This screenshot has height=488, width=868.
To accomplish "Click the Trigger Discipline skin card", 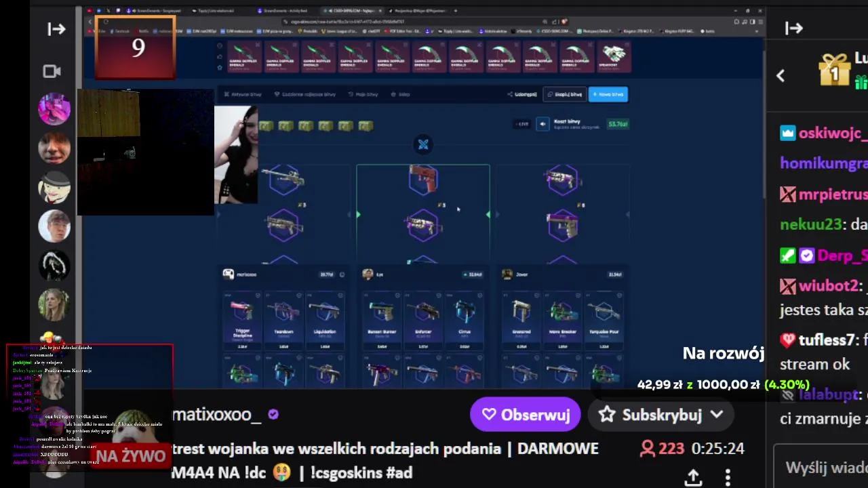I will pyautogui.click(x=242, y=320).
